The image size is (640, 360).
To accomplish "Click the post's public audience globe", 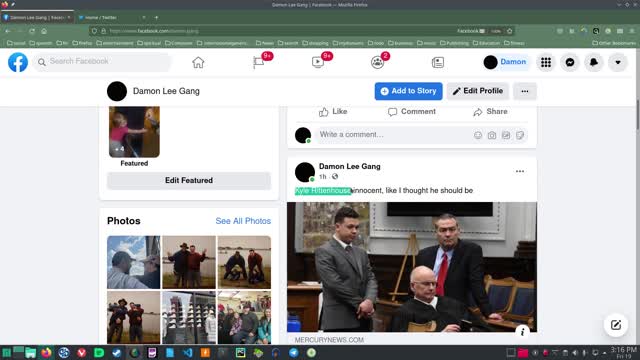I will coord(335,176).
